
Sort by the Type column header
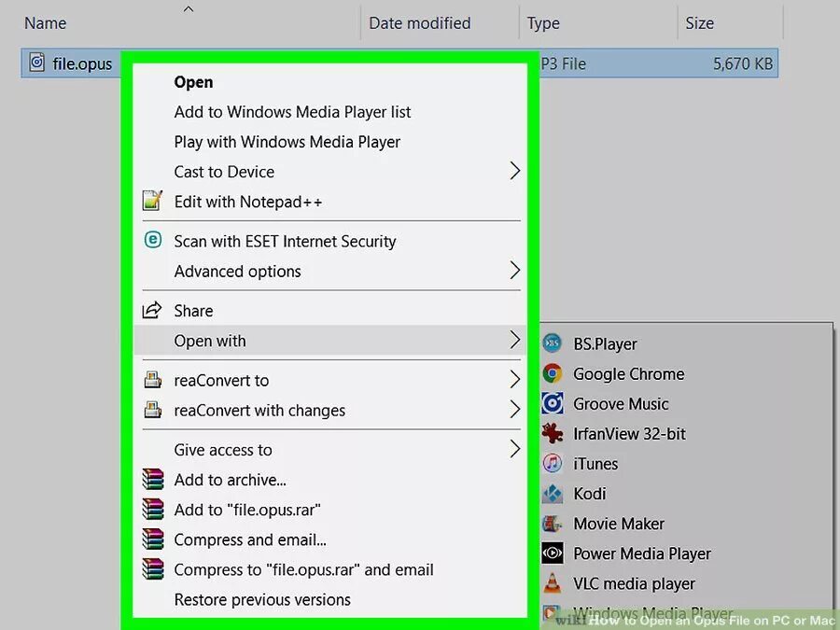coord(543,23)
